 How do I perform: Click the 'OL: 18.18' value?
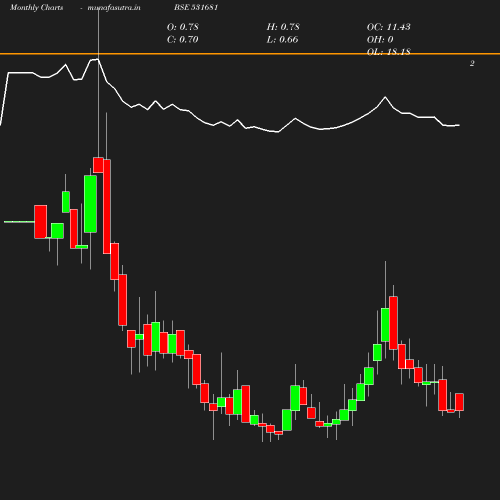point(389,52)
